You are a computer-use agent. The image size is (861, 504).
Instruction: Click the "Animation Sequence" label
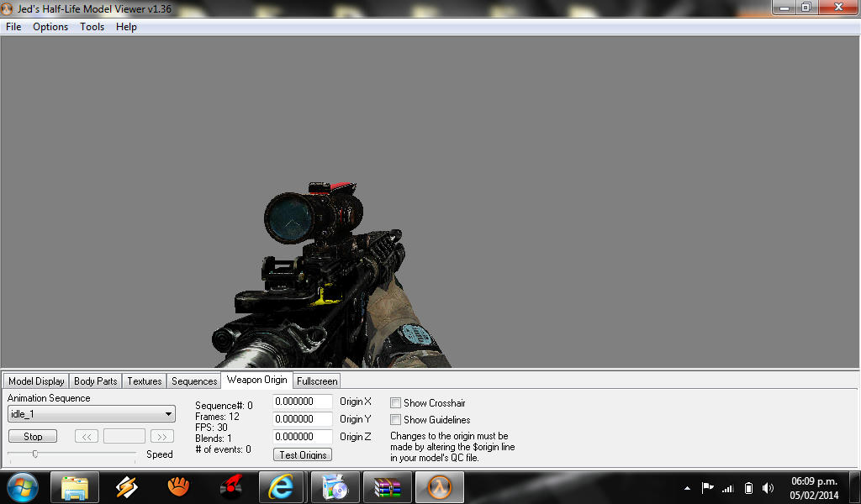tap(49, 398)
